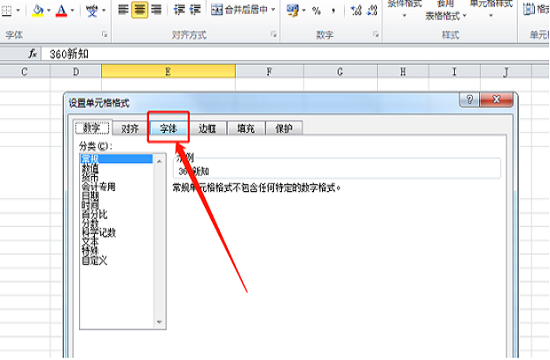
Task: Click the comma style icon
Action: click(333, 11)
